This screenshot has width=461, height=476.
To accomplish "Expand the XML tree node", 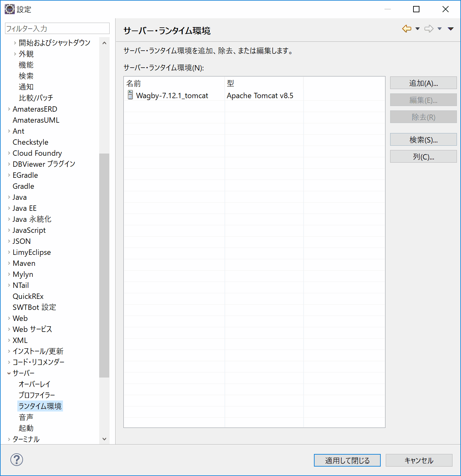I will click(x=9, y=340).
